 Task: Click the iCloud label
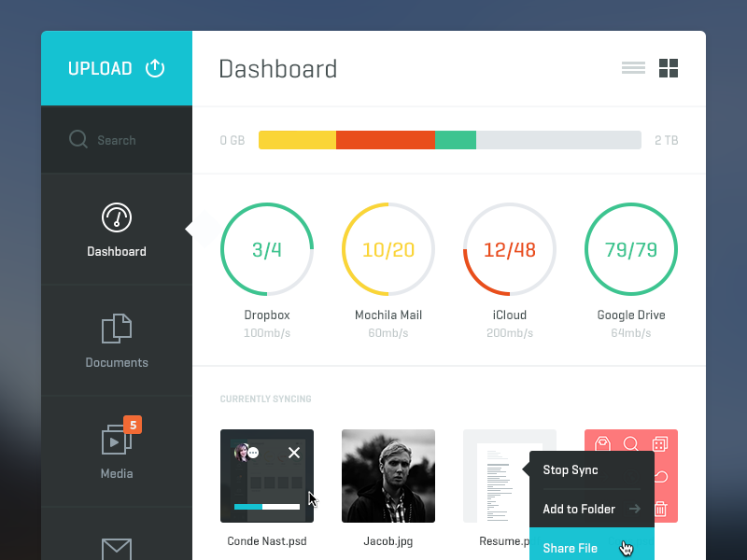pyautogui.click(x=509, y=315)
